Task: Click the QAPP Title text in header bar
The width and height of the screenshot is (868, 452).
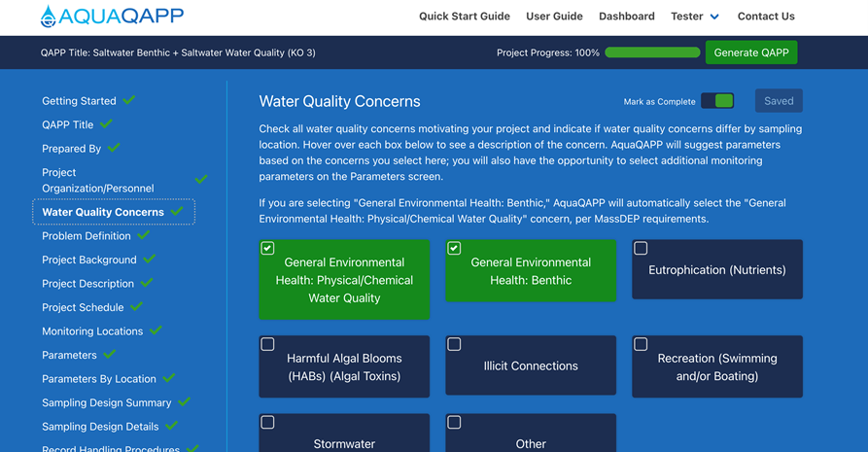Action: tap(178, 52)
